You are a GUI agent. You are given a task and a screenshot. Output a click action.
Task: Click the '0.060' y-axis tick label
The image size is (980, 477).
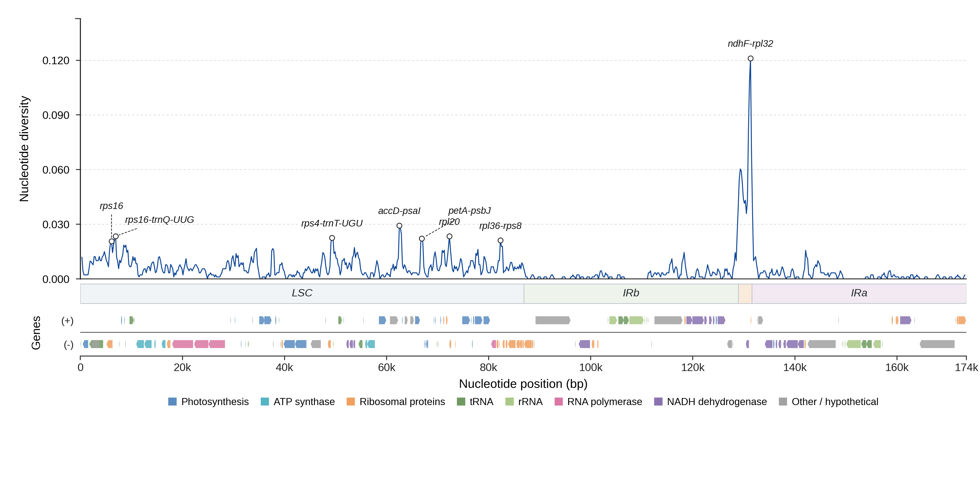[x=56, y=170]
